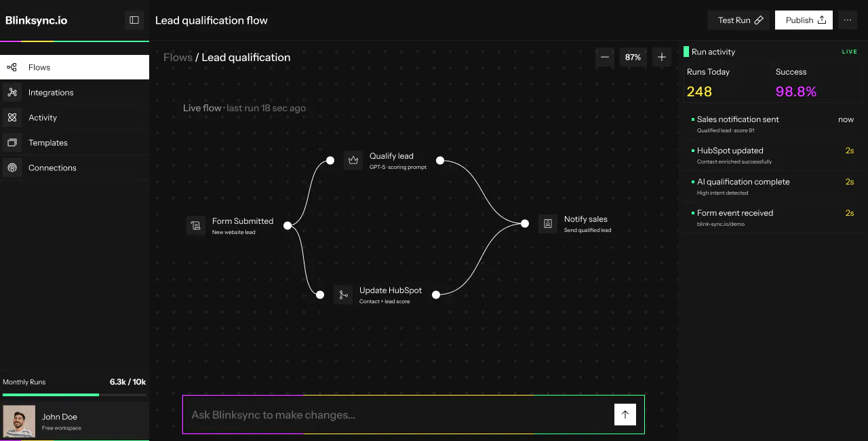868x441 pixels.
Task: Open the John Doe workspace profile
Action: [75, 421]
